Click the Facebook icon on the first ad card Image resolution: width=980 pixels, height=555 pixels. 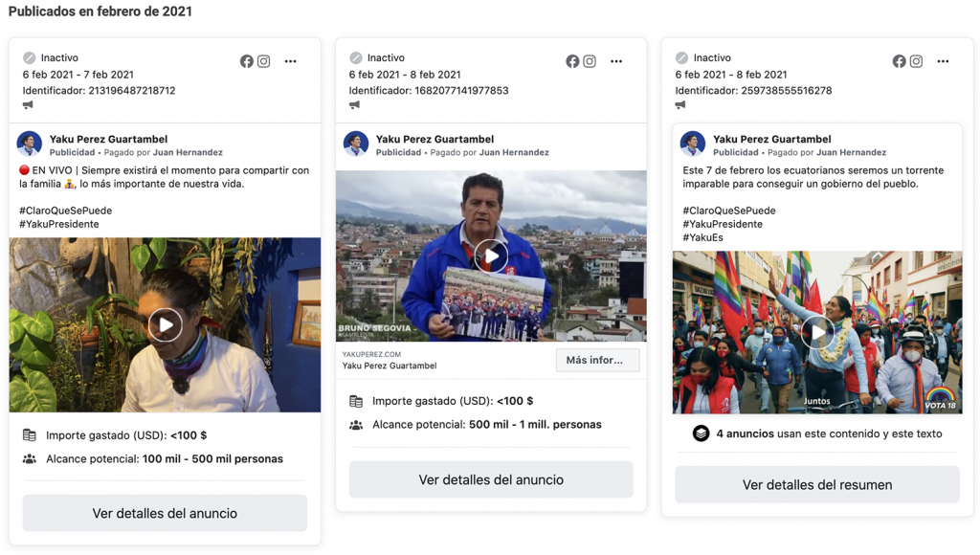coord(247,61)
